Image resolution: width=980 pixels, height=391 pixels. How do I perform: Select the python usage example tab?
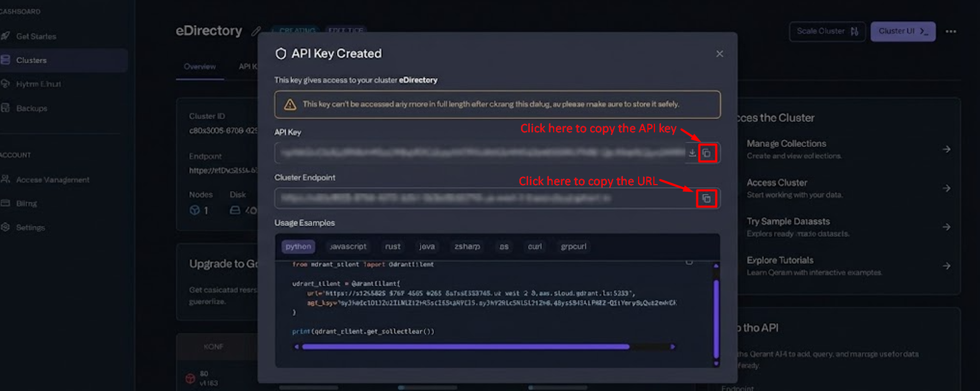[298, 247]
